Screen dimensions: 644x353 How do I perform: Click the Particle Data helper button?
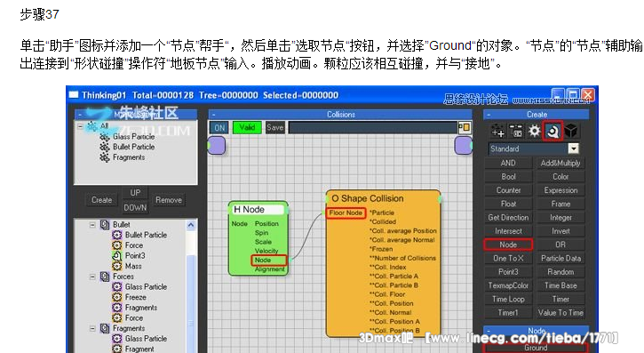(561, 258)
